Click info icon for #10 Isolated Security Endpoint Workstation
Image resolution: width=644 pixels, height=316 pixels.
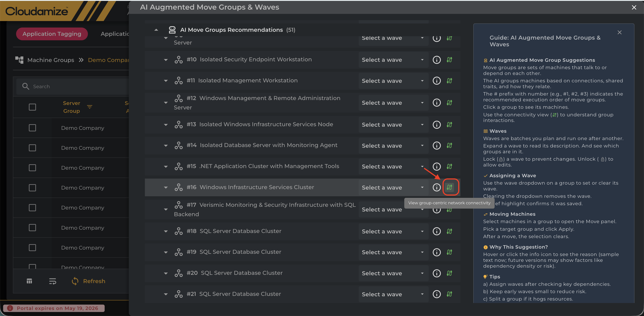(x=436, y=60)
